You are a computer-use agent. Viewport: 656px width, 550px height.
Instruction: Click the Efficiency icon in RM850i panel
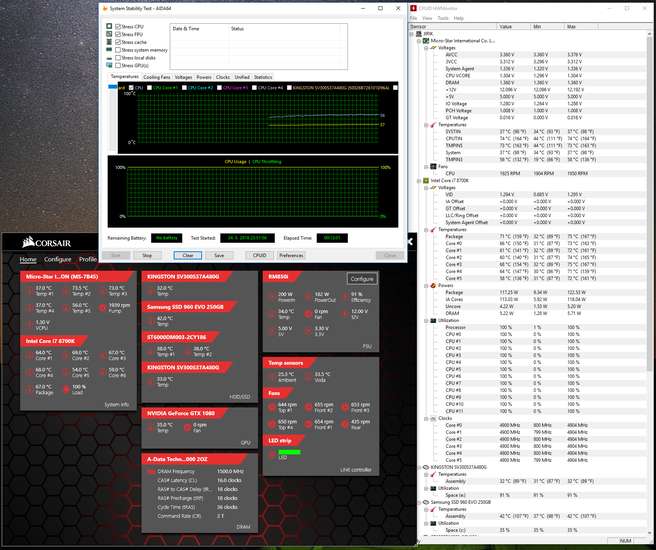pos(345,297)
